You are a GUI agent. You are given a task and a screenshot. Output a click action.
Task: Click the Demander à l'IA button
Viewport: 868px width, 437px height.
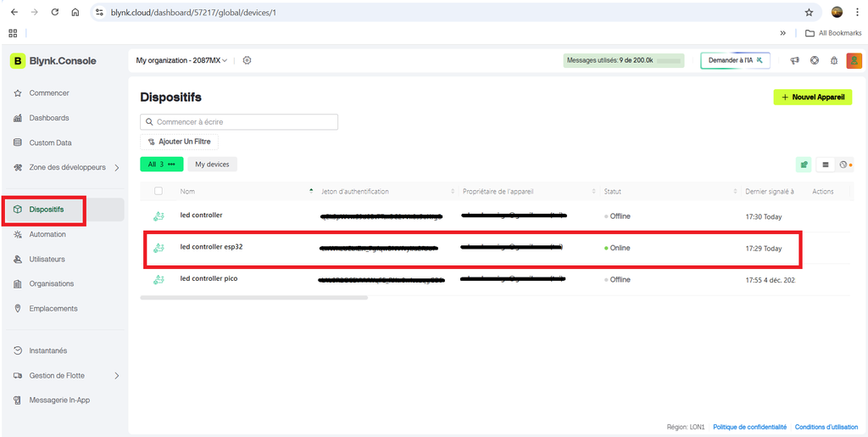(735, 60)
